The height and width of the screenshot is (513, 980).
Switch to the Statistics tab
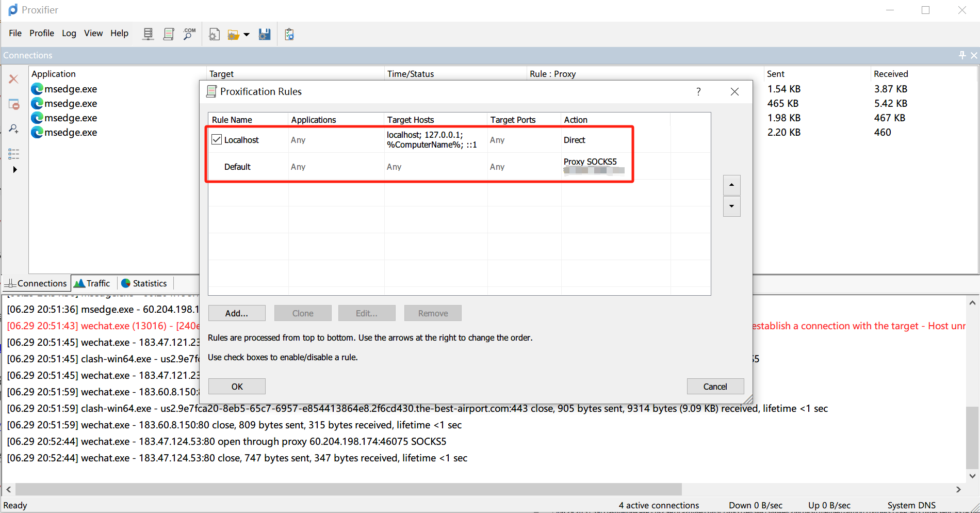pyautogui.click(x=144, y=283)
